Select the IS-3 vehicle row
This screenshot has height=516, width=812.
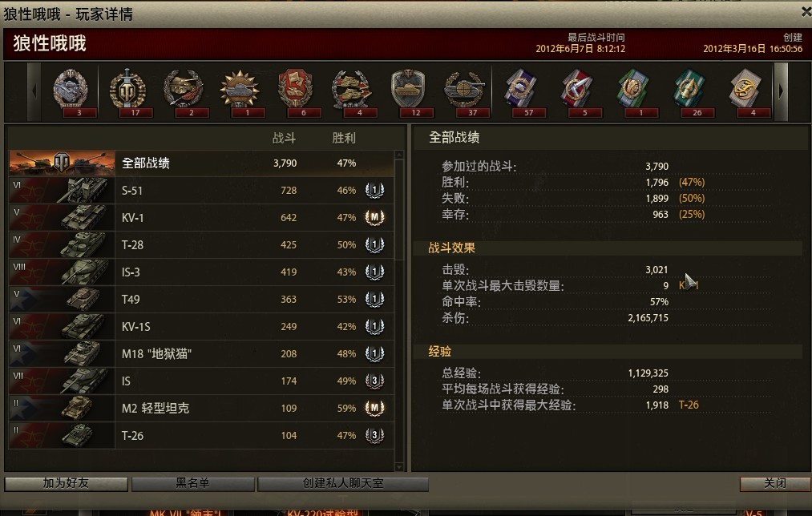(x=201, y=272)
